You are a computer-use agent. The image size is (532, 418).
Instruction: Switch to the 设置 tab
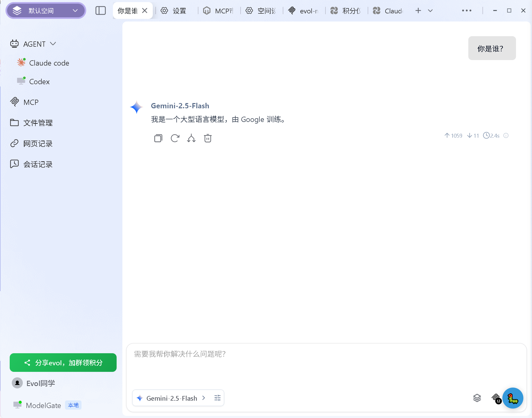click(x=179, y=11)
